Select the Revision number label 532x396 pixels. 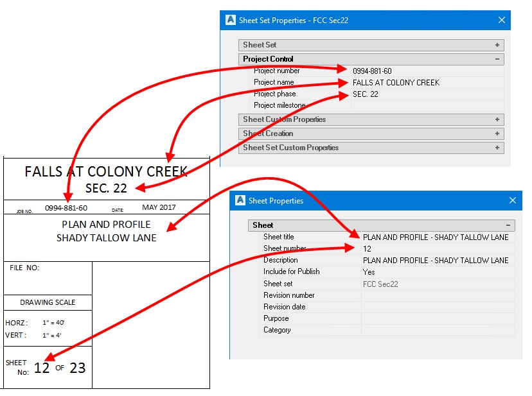(x=288, y=295)
